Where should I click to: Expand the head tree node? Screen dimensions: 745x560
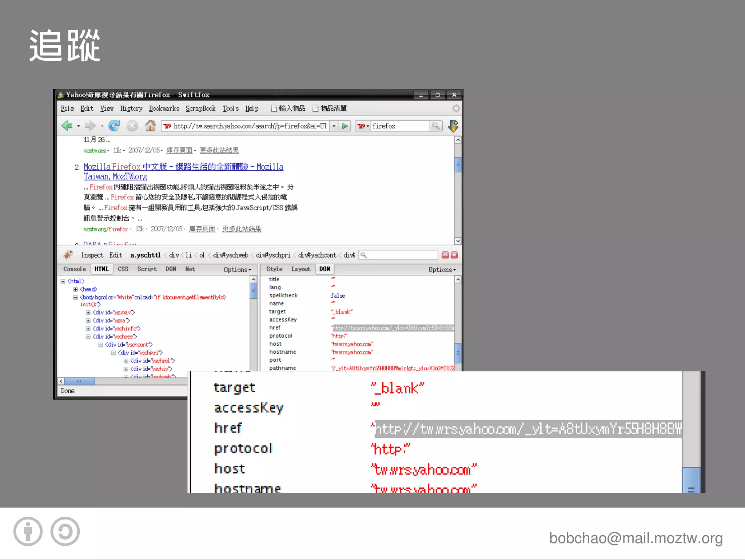pos(75,289)
